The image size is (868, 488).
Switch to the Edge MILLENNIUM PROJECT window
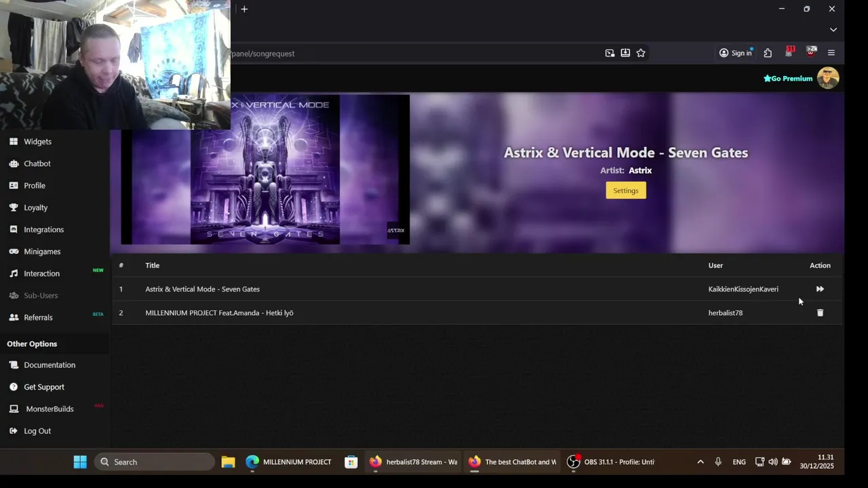click(289, 462)
